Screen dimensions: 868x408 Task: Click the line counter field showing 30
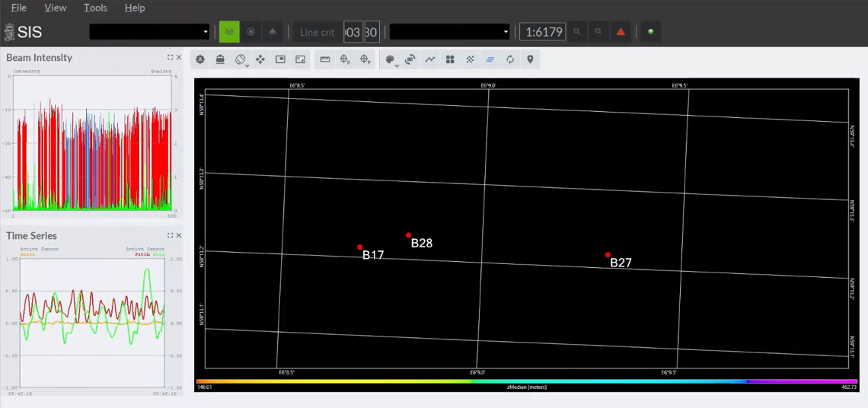pyautogui.click(x=372, y=32)
